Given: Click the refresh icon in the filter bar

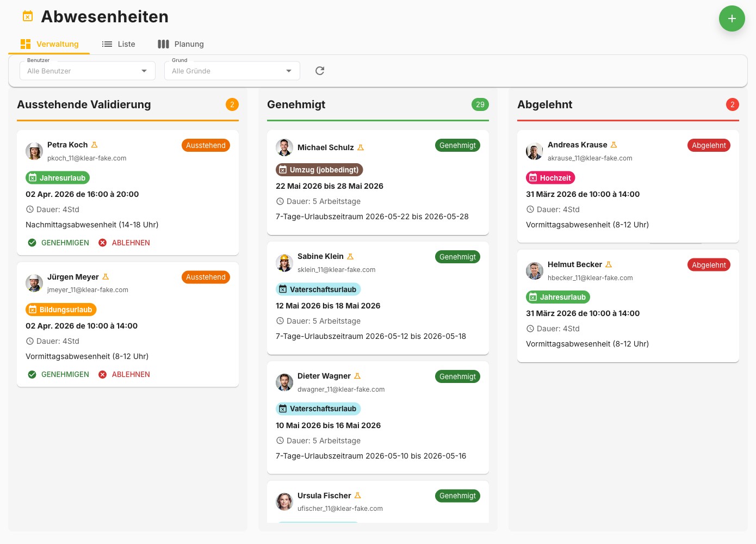Looking at the screenshot, I should click(x=319, y=70).
